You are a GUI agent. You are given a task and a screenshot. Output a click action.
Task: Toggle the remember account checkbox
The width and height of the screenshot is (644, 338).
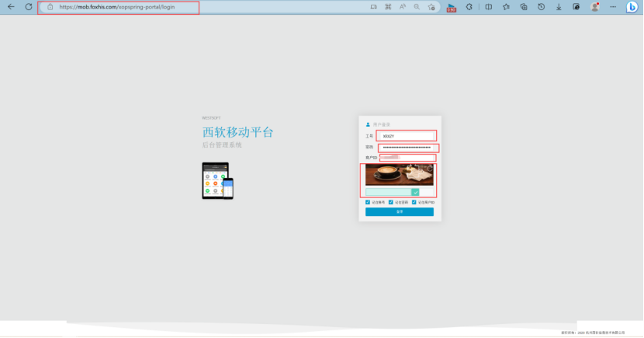[368, 202]
